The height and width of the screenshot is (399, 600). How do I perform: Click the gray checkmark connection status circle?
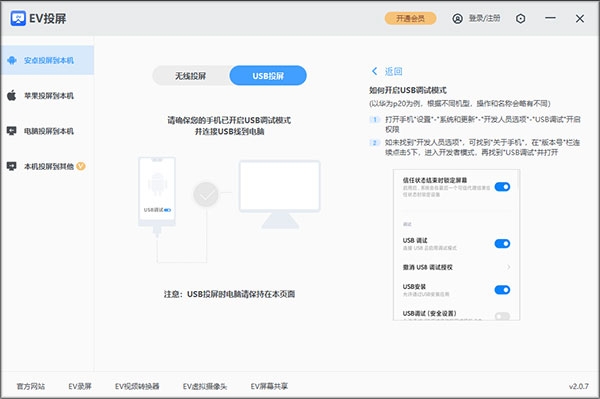coord(206,194)
